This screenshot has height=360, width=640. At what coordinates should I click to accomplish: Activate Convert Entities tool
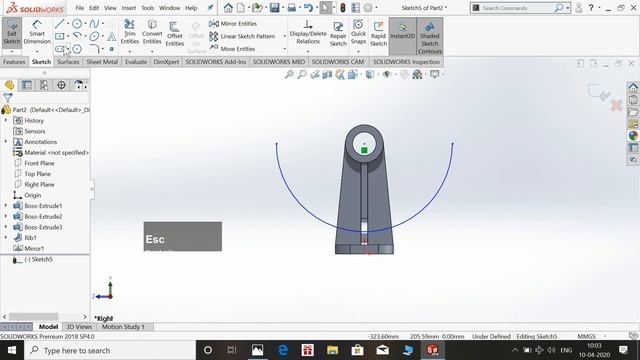pos(152,32)
